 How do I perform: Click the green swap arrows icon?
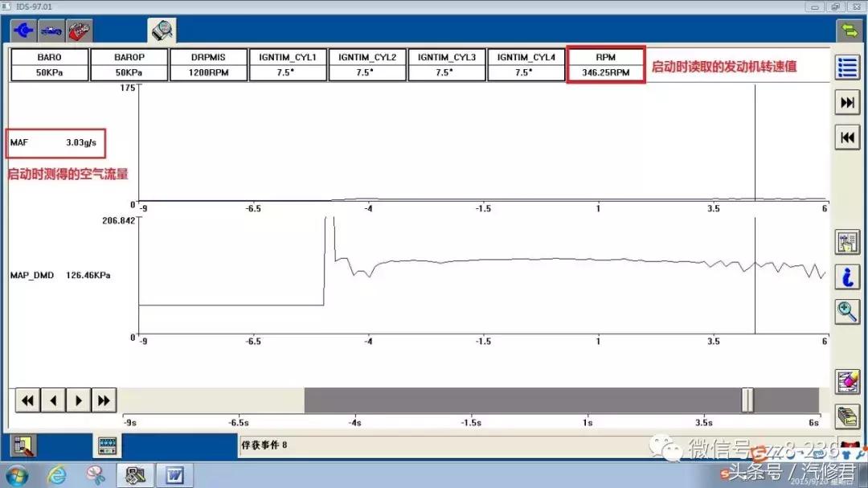[x=849, y=30]
